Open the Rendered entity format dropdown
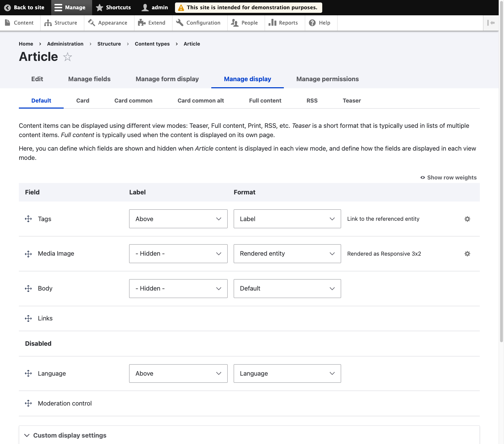Viewport: 504px width, 444px height. (x=287, y=254)
